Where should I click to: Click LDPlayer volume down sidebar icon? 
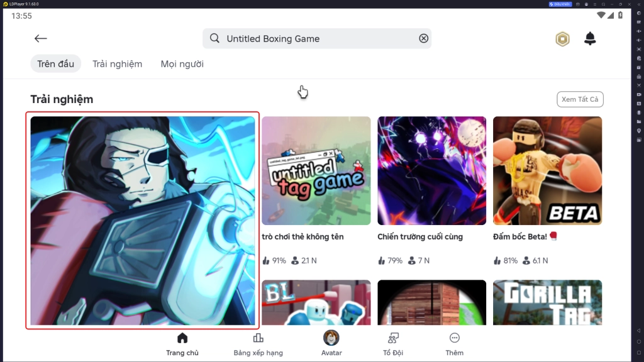pyautogui.click(x=639, y=40)
